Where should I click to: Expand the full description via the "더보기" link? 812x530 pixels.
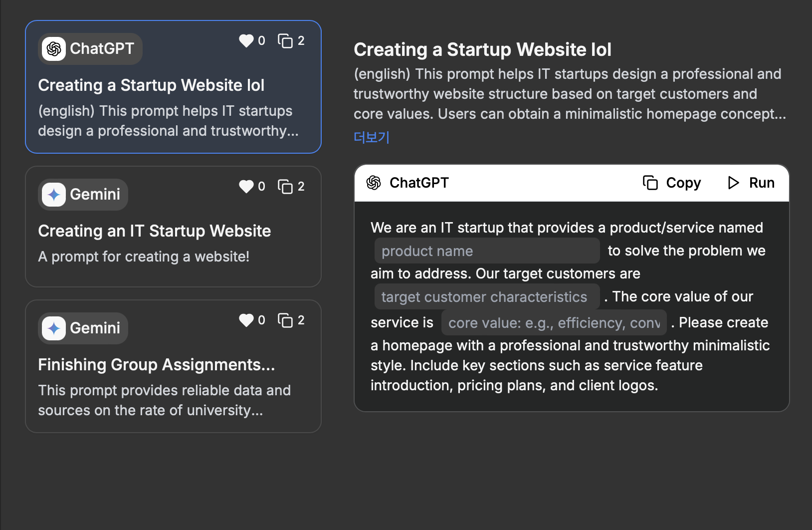click(x=371, y=138)
